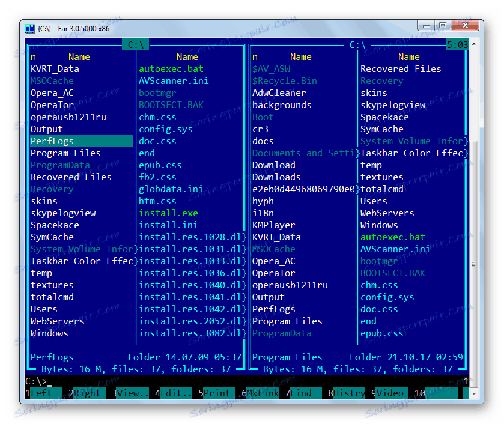Select globdata.ini in the left panel

click(171, 189)
